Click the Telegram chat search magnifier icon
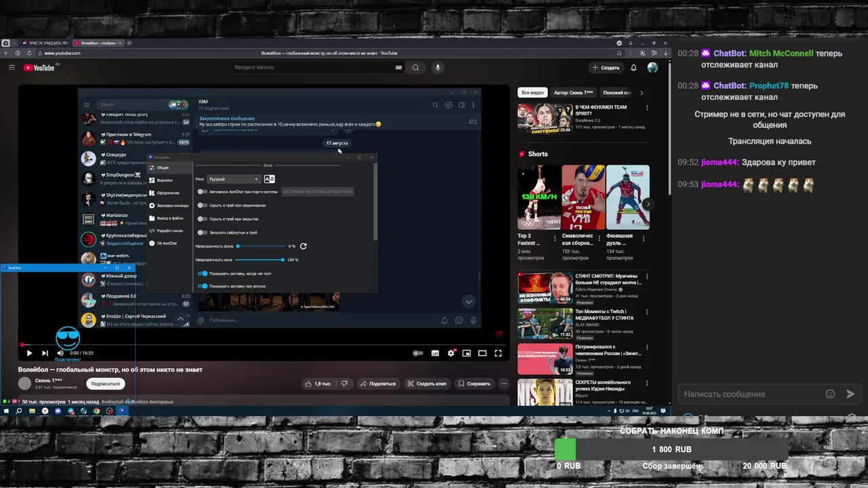Screen dimensions: 868x488 click(x=435, y=105)
